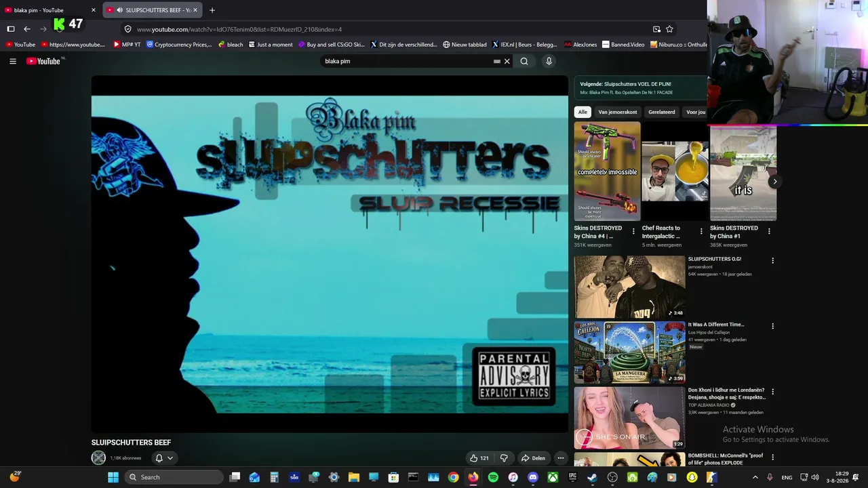Submit search with the magnifier icon
Viewport: 868px width, 488px height.
(x=524, y=61)
